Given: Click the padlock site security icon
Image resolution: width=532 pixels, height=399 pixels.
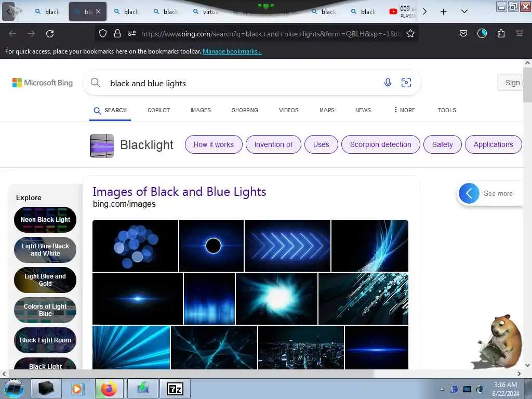Looking at the screenshot, I should (117, 33).
